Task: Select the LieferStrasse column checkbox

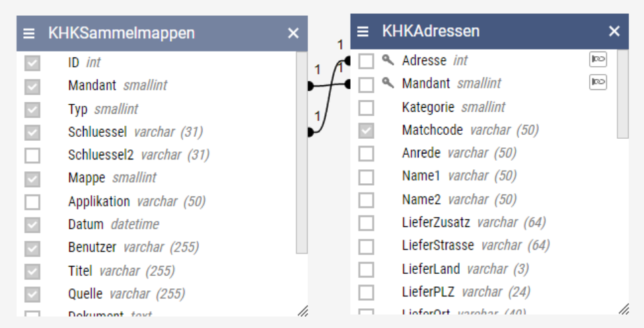Action: pos(366,246)
